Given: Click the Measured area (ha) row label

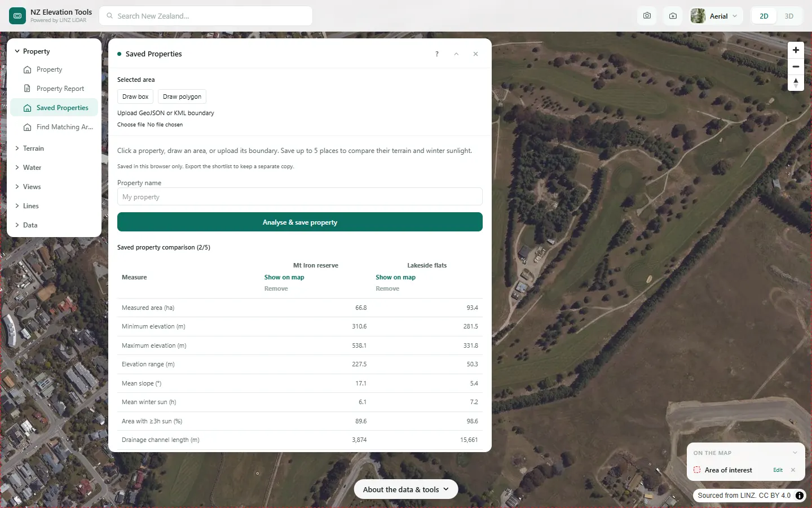Looking at the screenshot, I should tap(148, 308).
